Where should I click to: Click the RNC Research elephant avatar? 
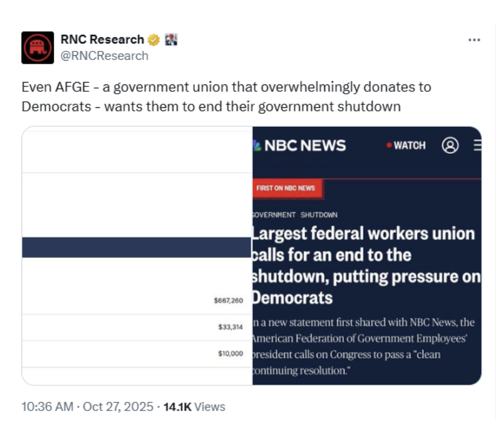37,48
